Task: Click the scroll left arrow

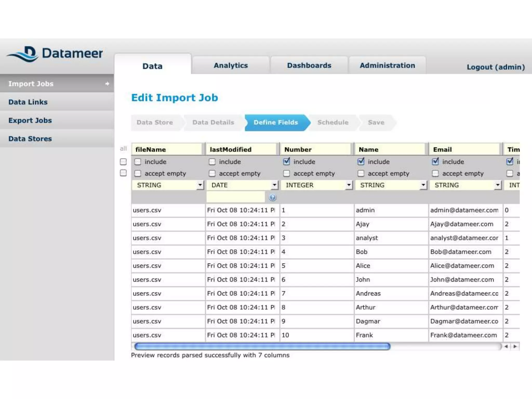Action: (506, 346)
